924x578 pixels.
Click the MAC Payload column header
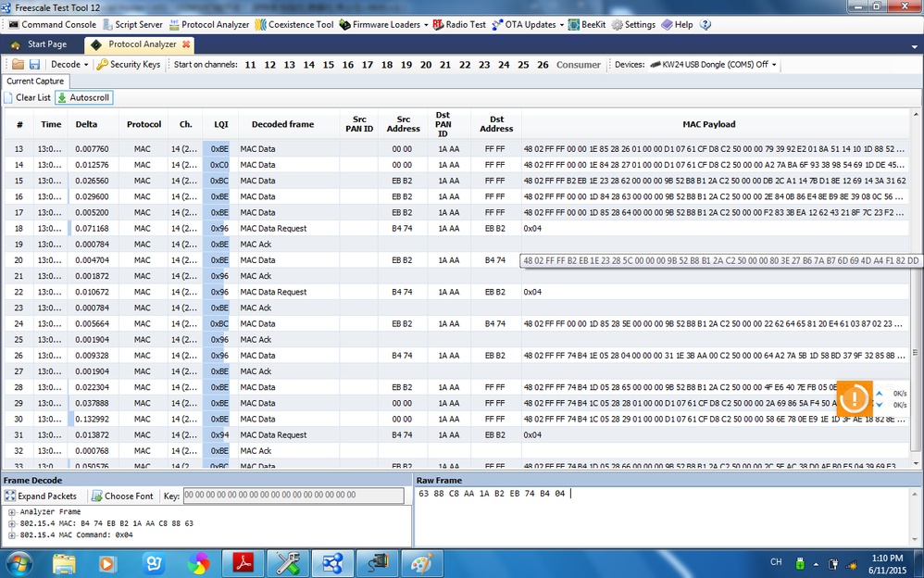click(x=709, y=124)
